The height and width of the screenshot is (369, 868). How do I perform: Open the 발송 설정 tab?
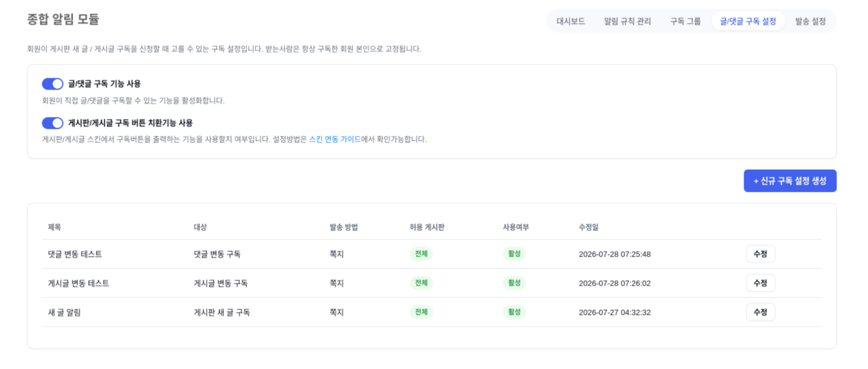(810, 21)
